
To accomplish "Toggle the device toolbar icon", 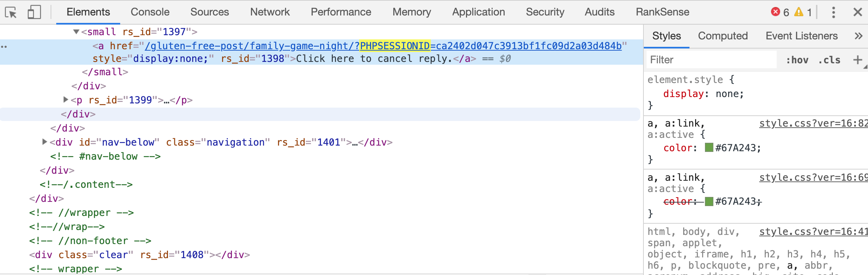I will (x=34, y=12).
